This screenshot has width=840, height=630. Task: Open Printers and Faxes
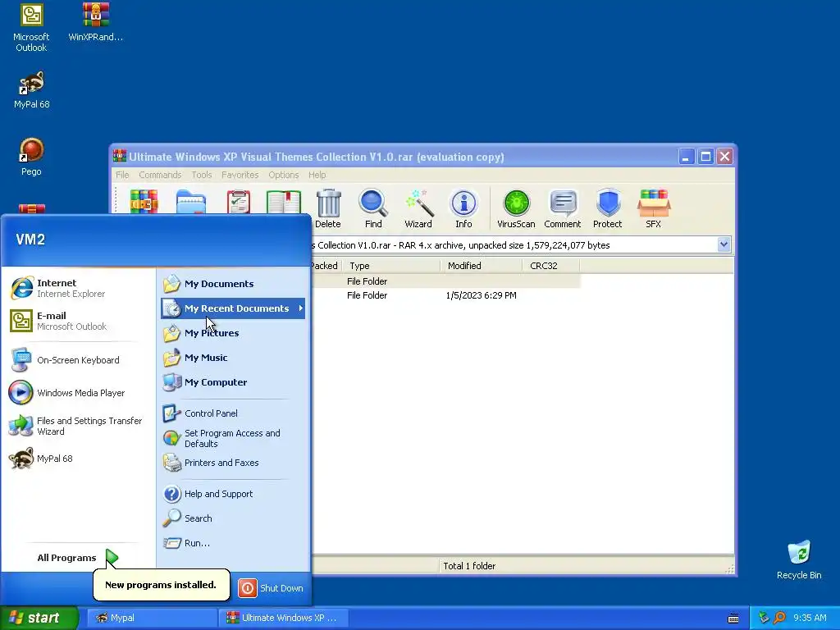point(233,463)
